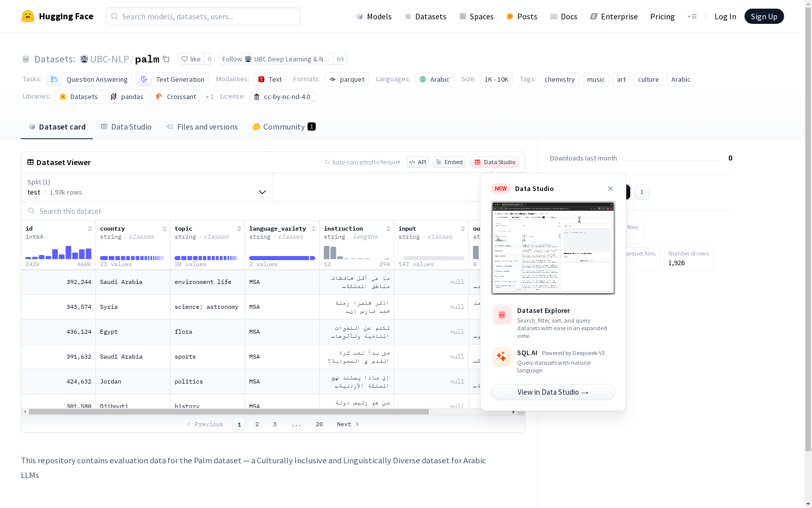Select the chemistry tag
Screen dimensions: 812x508
point(560,79)
